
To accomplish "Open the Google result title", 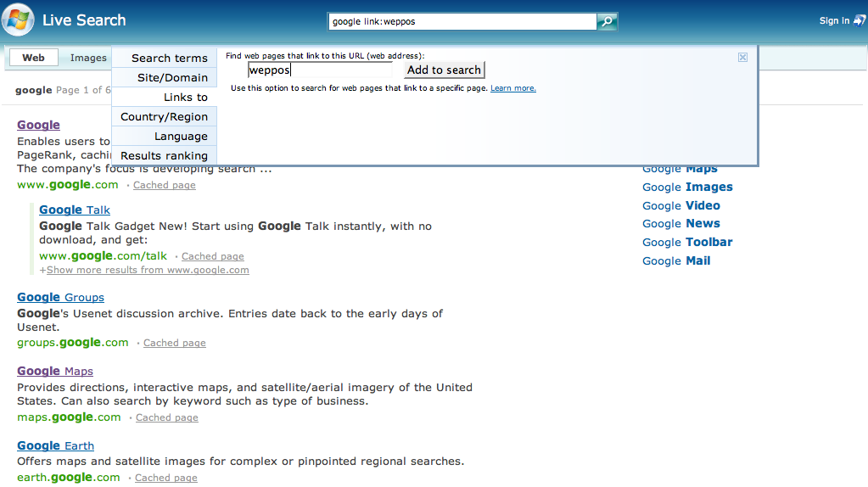I will [39, 125].
